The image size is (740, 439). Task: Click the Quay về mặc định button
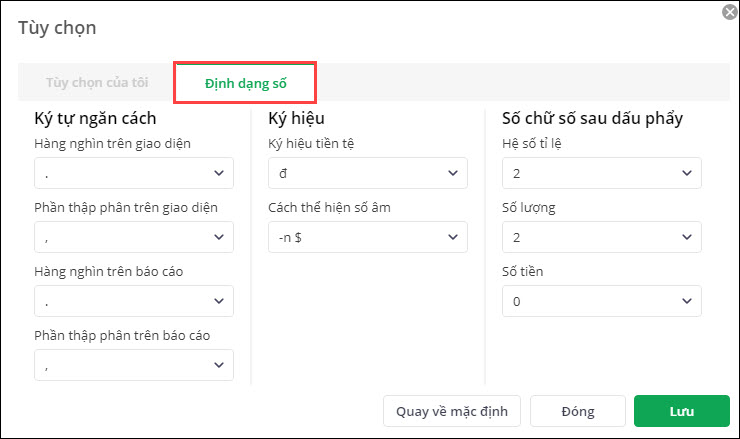[452, 411]
